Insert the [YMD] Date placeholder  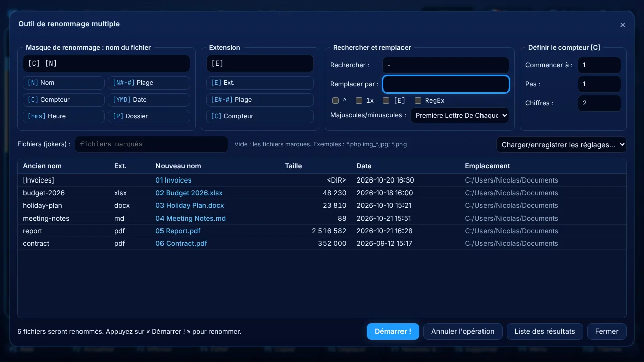(x=149, y=100)
